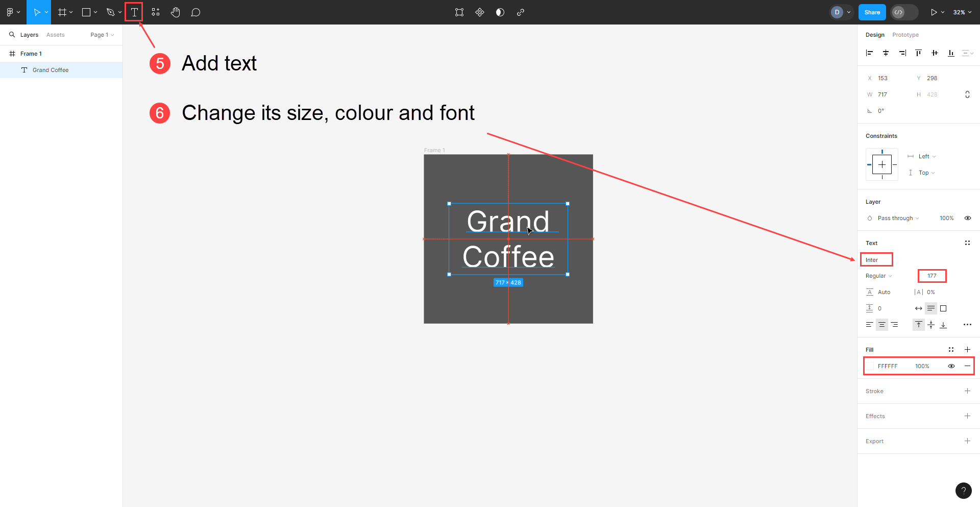The width and height of the screenshot is (980, 507).
Task: Click the blue Share button
Action: [872, 12]
